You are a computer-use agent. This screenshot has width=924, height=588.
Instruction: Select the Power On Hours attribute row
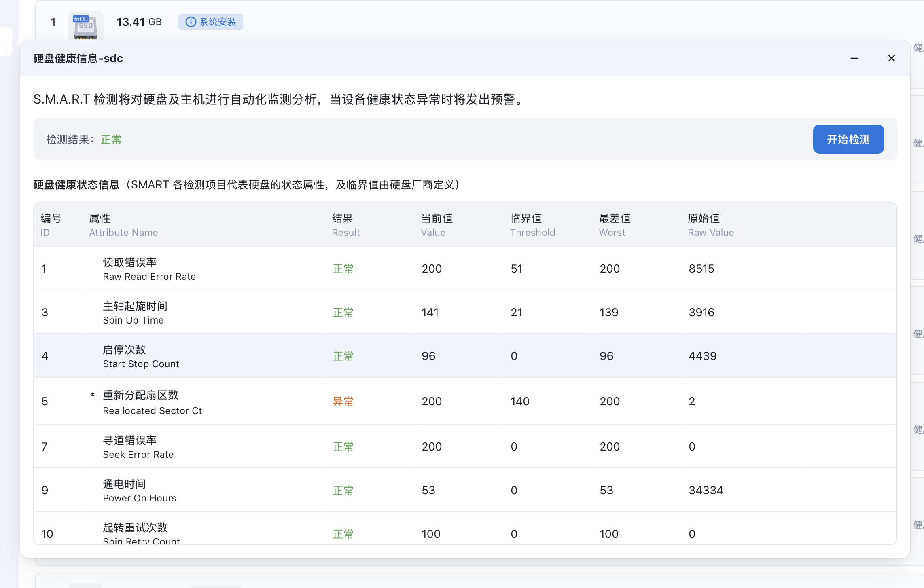465,490
